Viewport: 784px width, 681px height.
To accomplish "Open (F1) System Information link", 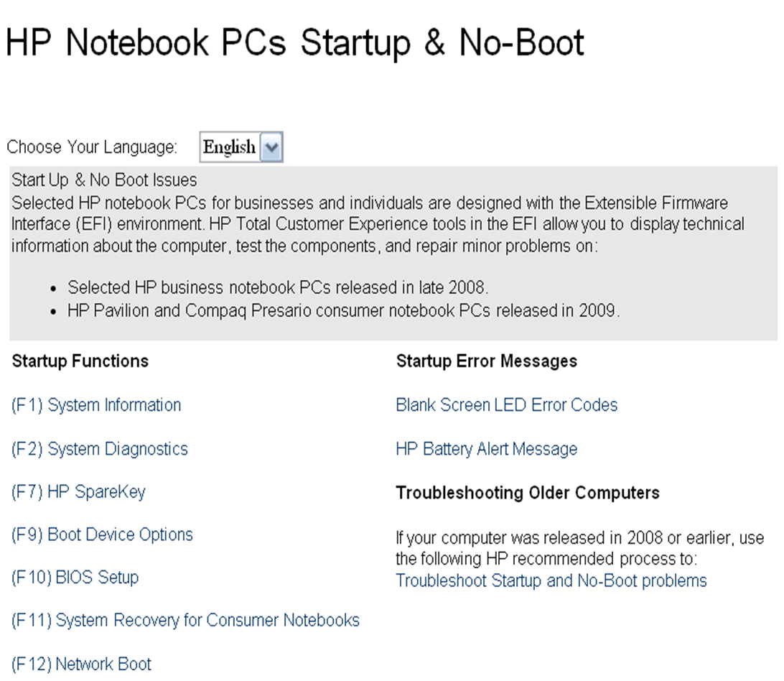I will click(x=95, y=404).
